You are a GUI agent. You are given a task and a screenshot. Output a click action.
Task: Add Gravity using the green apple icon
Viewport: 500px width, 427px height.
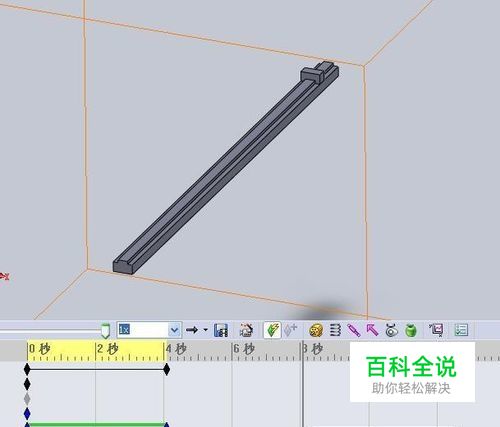pos(411,330)
